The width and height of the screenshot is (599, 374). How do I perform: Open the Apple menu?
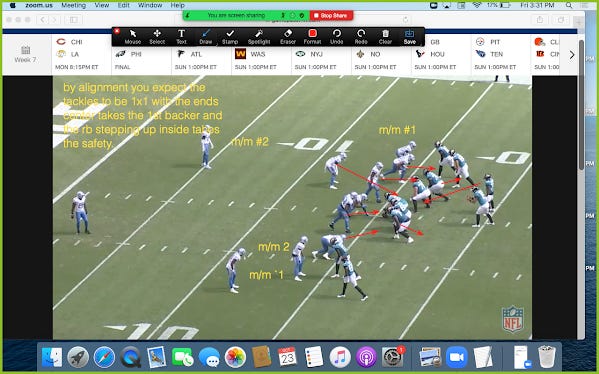click(13, 5)
